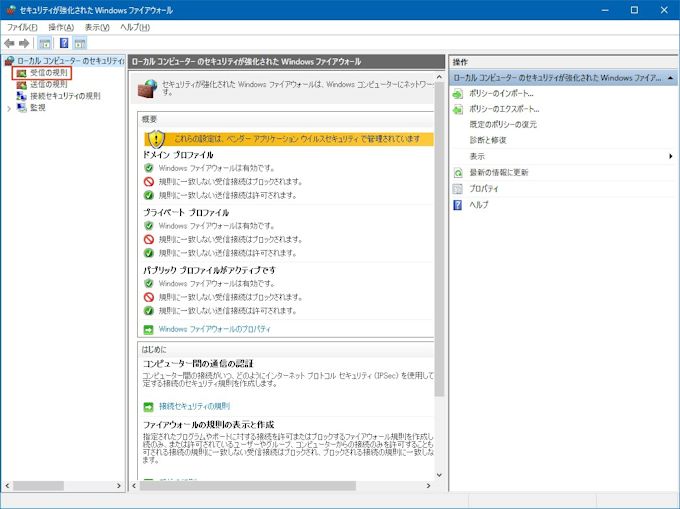Click tree pane horizontal scrollbar thumb

[x=38, y=486]
